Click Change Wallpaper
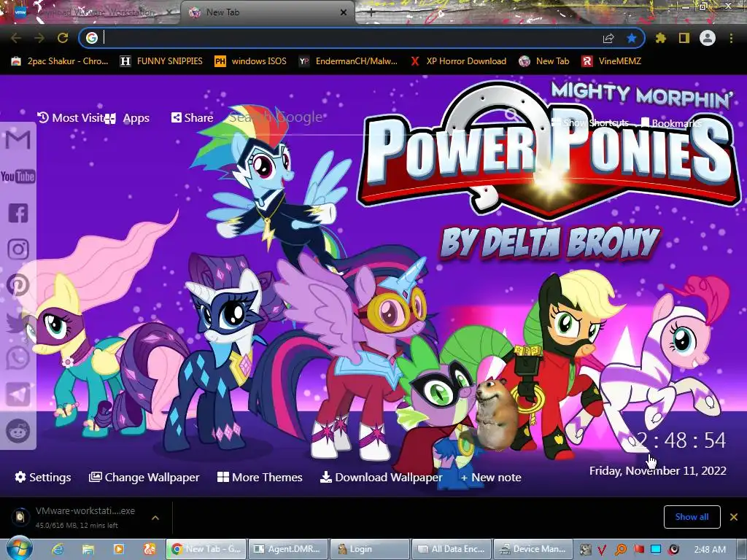Screen dimensions: 747x560 144,477
